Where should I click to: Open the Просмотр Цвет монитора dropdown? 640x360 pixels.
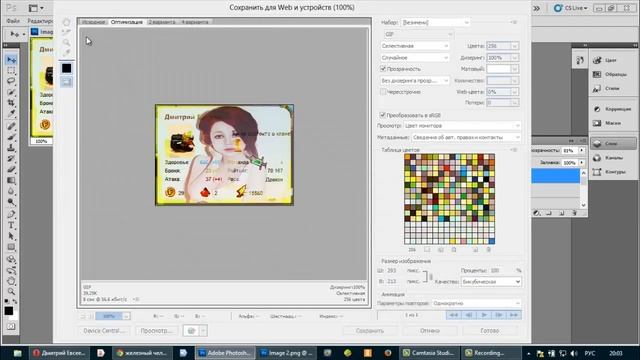point(462,126)
